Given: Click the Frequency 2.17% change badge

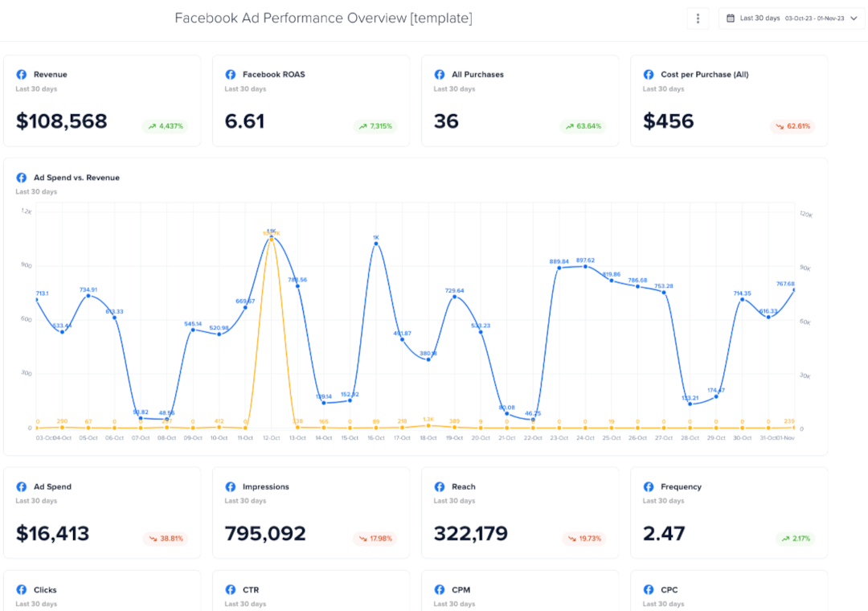Looking at the screenshot, I should 795,539.
